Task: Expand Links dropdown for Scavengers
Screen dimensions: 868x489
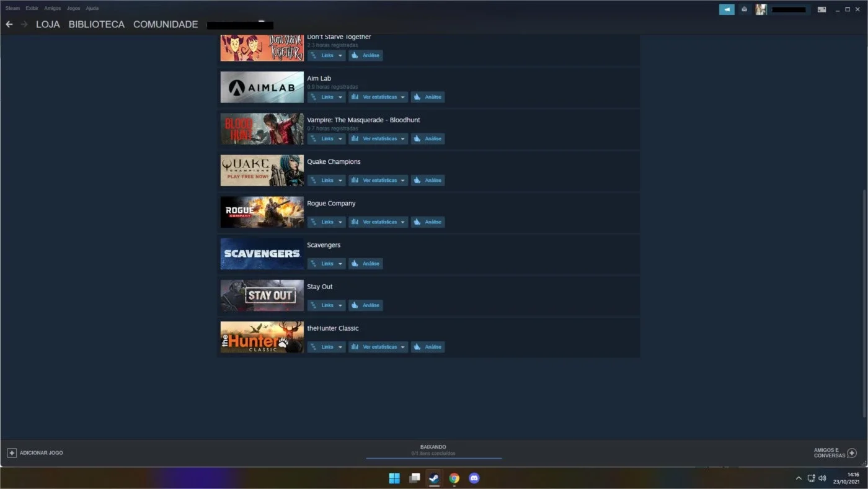Action: (x=326, y=263)
